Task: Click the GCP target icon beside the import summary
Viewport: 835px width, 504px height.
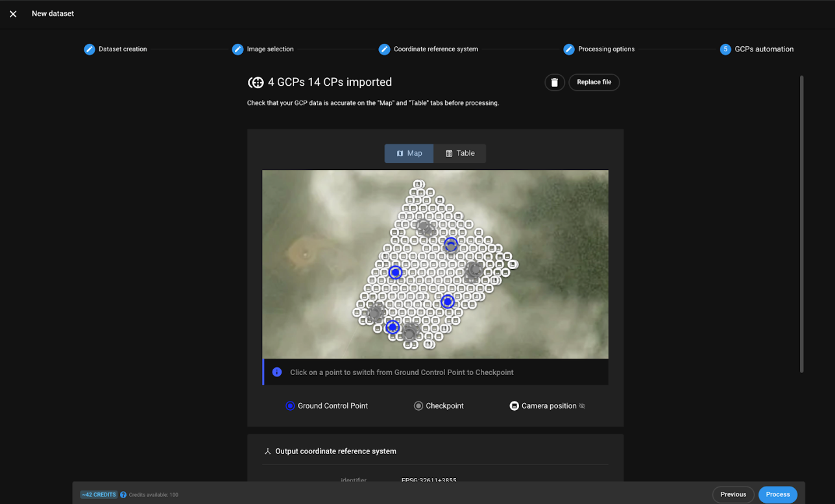Action: click(255, 82)
